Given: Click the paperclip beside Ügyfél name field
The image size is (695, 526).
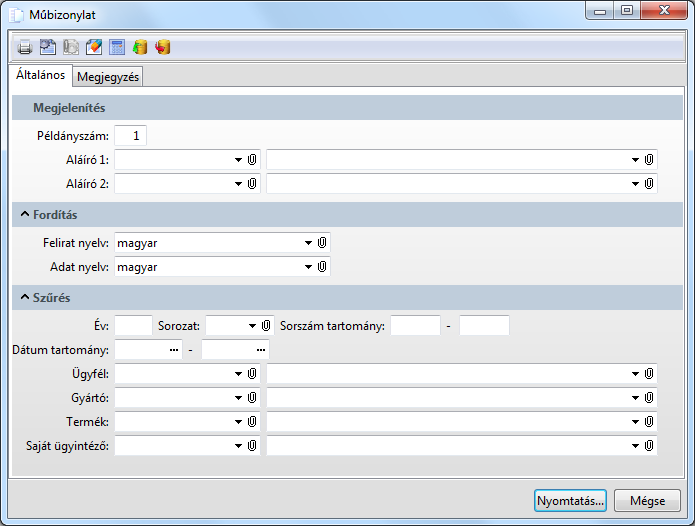Looking at the screenshot, I should click(649, 374).
